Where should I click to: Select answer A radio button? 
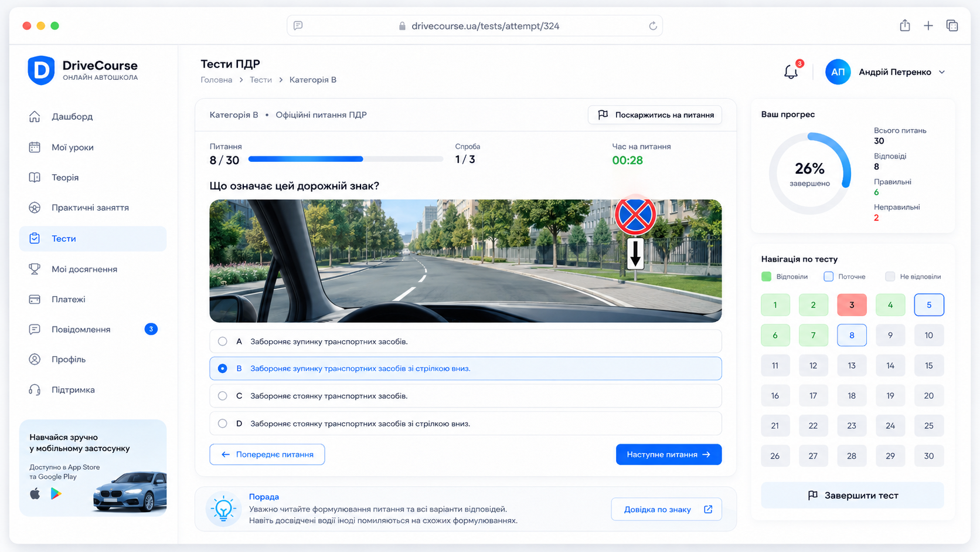click(222, 341)
